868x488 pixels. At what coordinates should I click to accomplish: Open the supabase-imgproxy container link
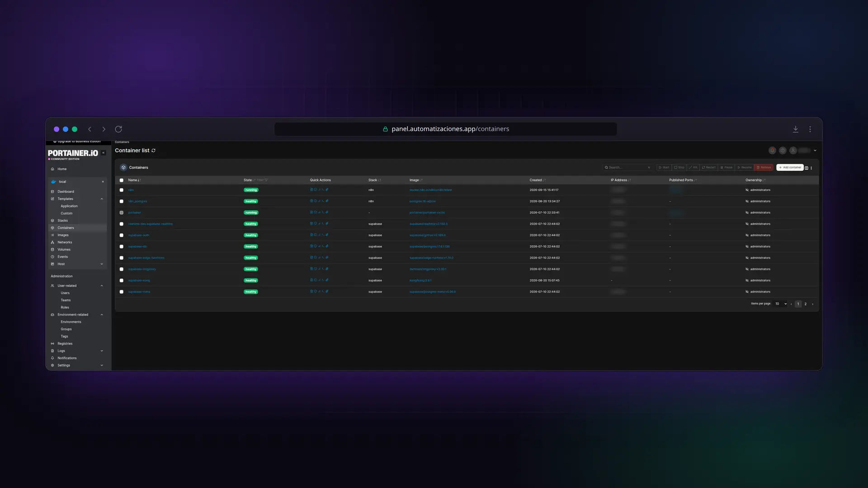point(142,269)
